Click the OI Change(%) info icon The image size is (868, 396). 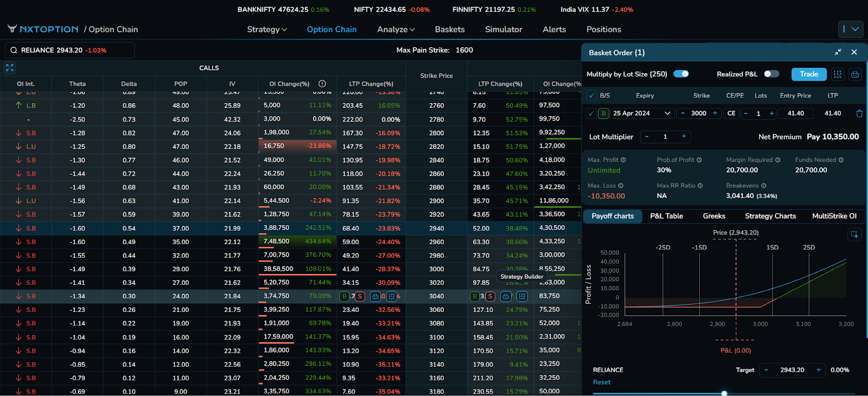pyautogui.click(x=322, y=84)
